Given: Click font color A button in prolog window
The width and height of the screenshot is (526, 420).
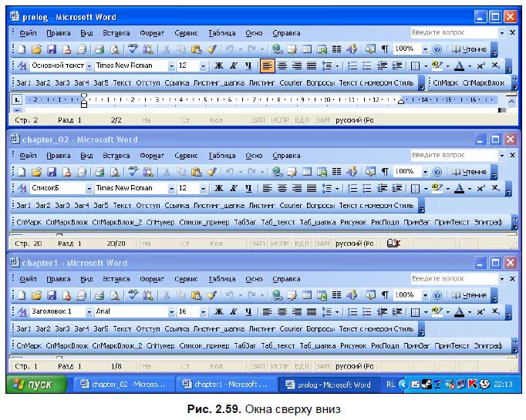Looking at the screenshot, I should pos(459,66).
